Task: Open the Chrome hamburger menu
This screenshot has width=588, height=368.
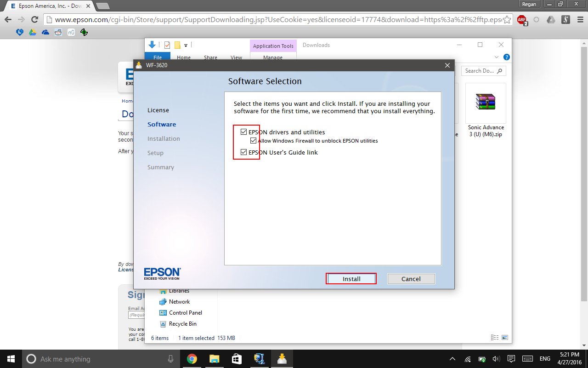Action: pyautogui.click(x=580, y=20)
